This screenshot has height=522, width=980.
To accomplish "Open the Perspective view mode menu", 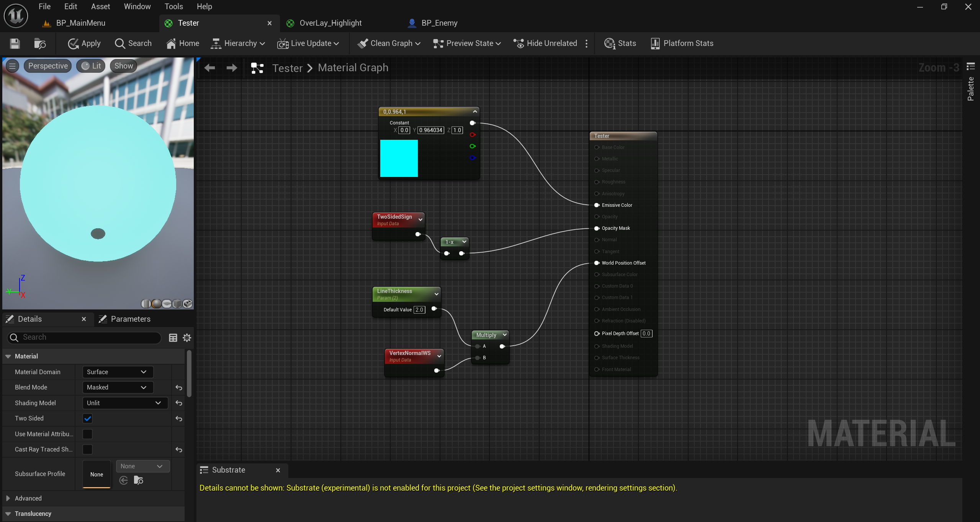I will coord(48,66).
